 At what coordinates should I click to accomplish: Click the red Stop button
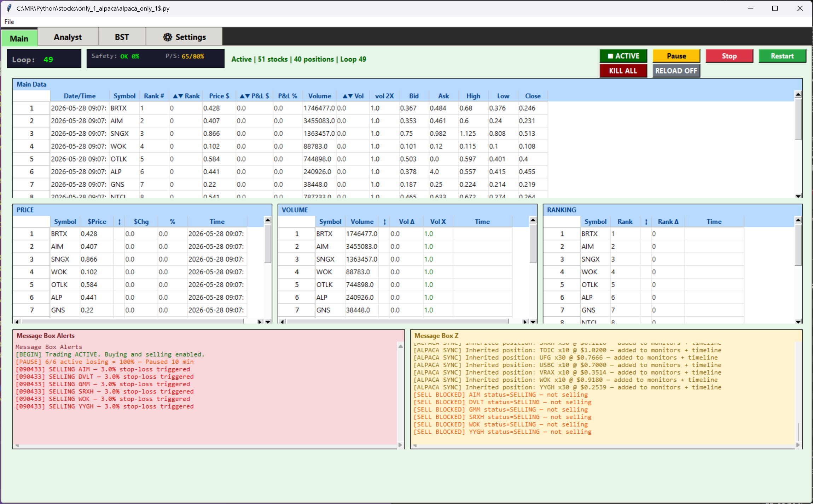(729, 56)
